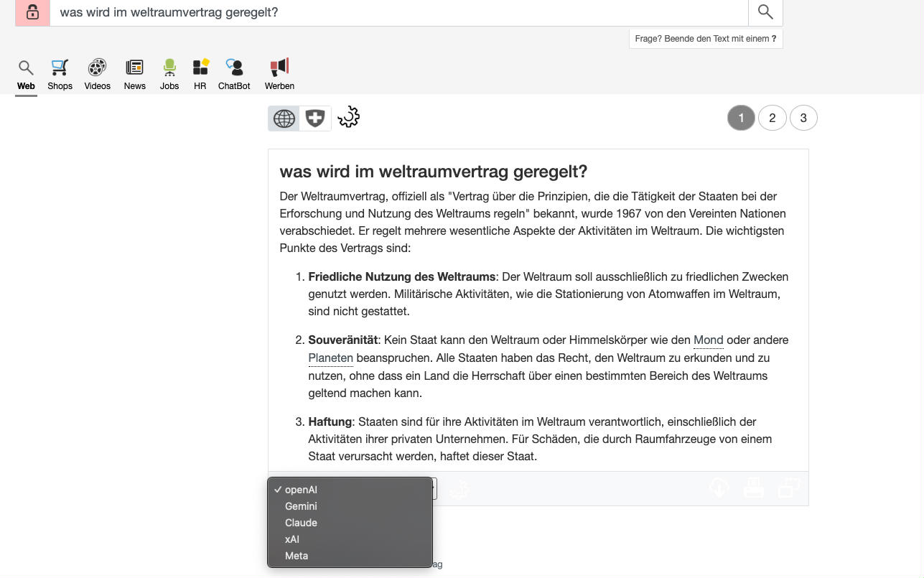Select xAI in the model dropdown
The height and width of the screenshot is (578, 924).
pos(350,539)
